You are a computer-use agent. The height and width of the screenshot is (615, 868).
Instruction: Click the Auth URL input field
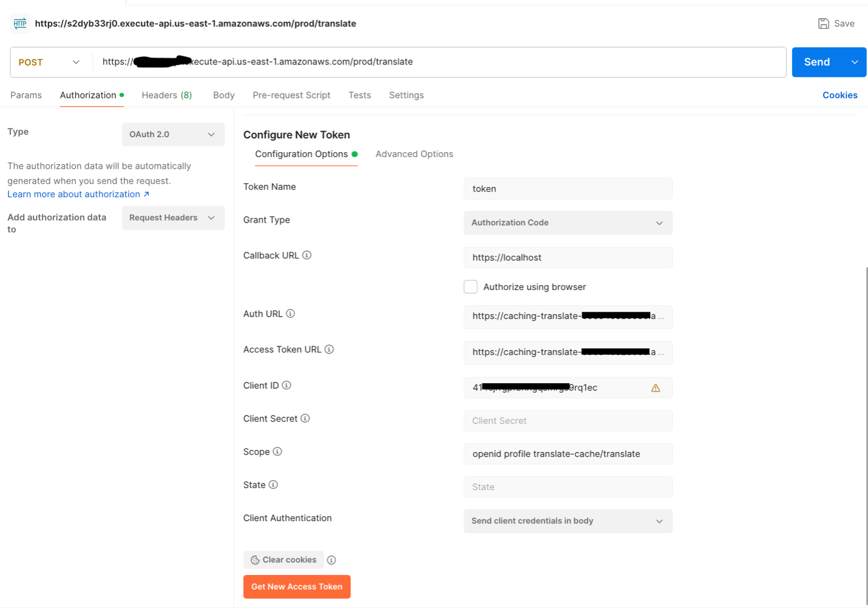568,317
